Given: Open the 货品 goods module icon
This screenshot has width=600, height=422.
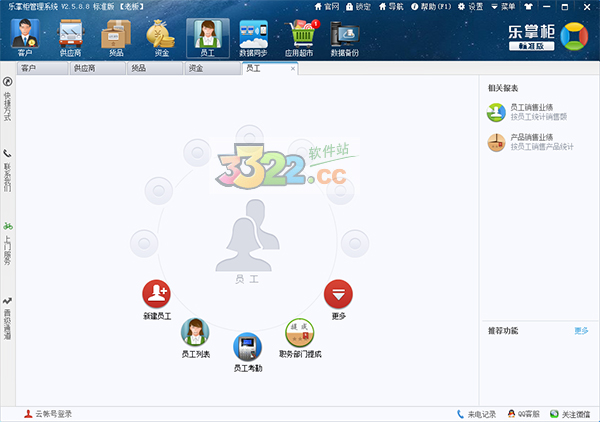Looking at the screenshot, I should coord(116,38).
